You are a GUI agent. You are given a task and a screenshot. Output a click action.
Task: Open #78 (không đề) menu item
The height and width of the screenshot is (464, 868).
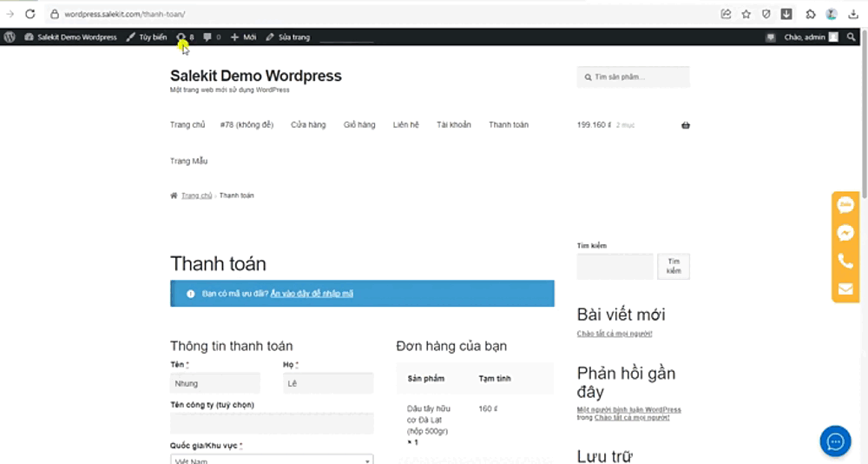tap(247, 125)
